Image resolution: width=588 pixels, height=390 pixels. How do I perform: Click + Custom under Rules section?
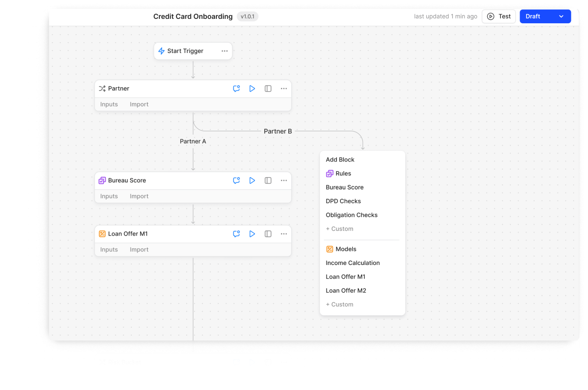(x=340, y=229)
